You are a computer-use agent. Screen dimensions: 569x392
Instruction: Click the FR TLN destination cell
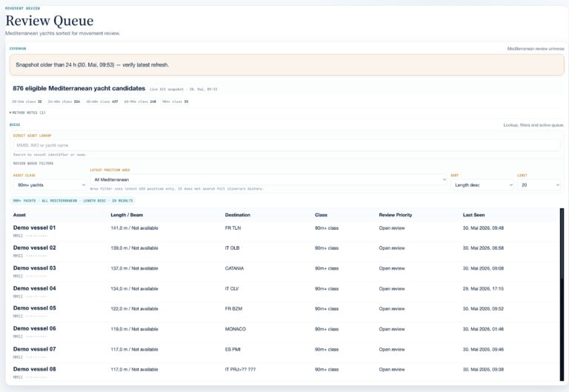pos(233,228)
